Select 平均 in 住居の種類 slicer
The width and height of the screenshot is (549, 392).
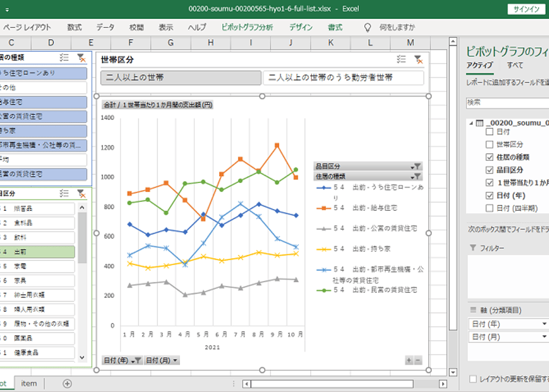pyautogui.click(x=43, y=160)
